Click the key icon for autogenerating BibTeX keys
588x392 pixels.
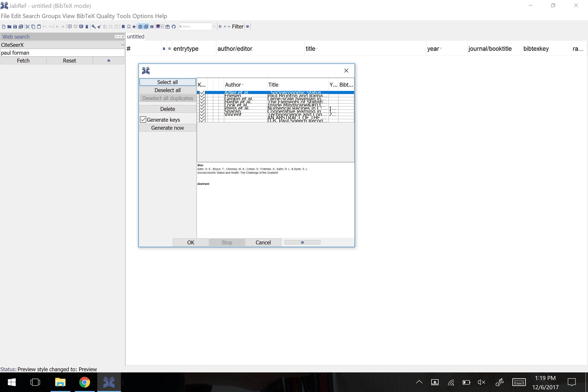[93, 26]
